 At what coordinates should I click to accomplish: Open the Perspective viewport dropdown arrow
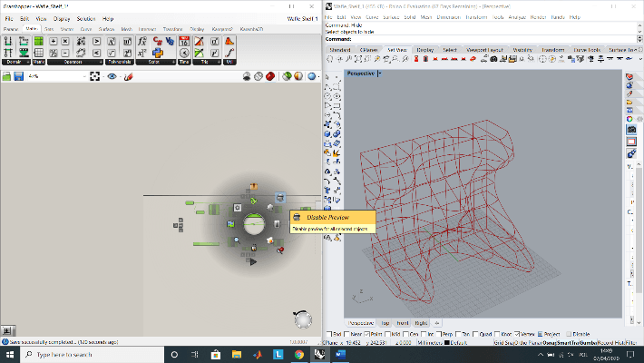click(x=380, y=73)
